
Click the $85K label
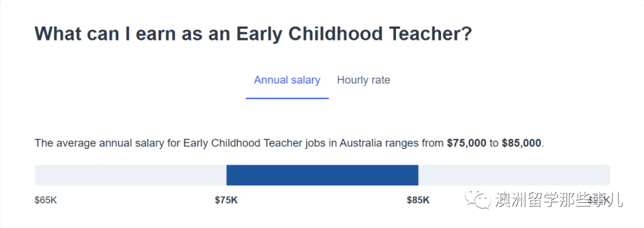418,200
